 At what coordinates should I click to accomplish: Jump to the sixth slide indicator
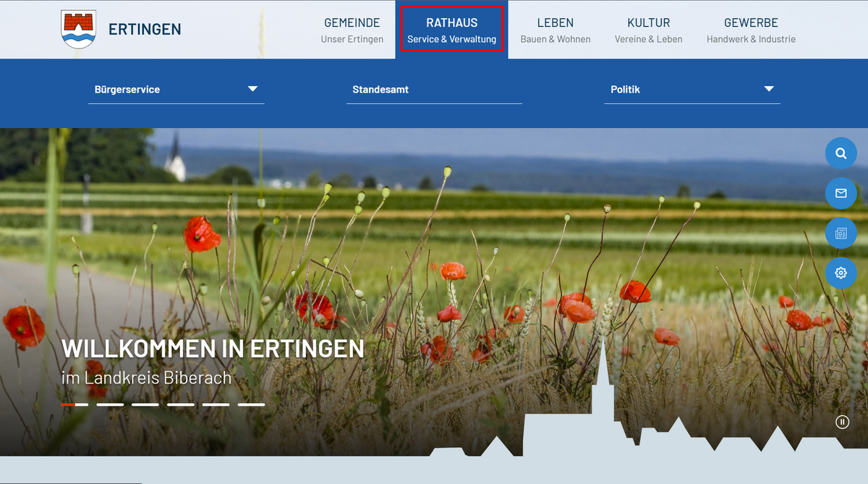[x=251, y=404]
